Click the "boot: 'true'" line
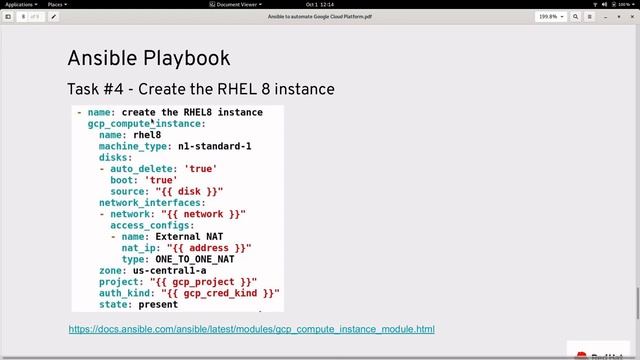This screenshot has height=360, width=640. [x=144, y=180]
